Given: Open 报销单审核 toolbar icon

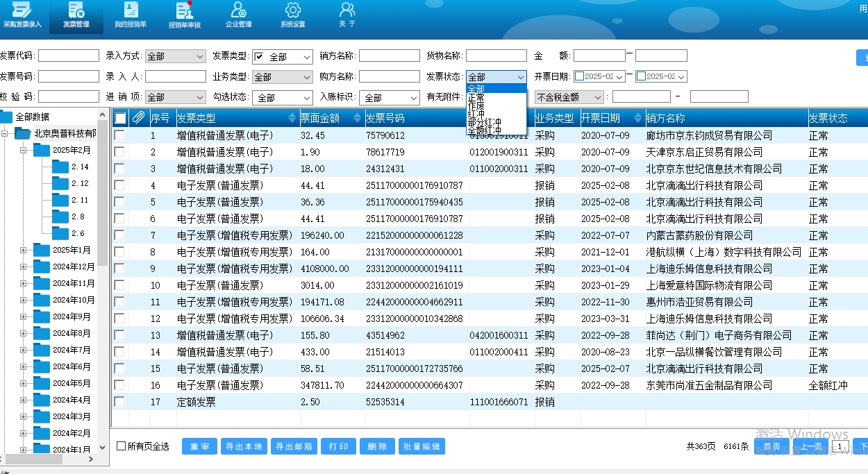Looking at the screenshot, I should (185, 15).
